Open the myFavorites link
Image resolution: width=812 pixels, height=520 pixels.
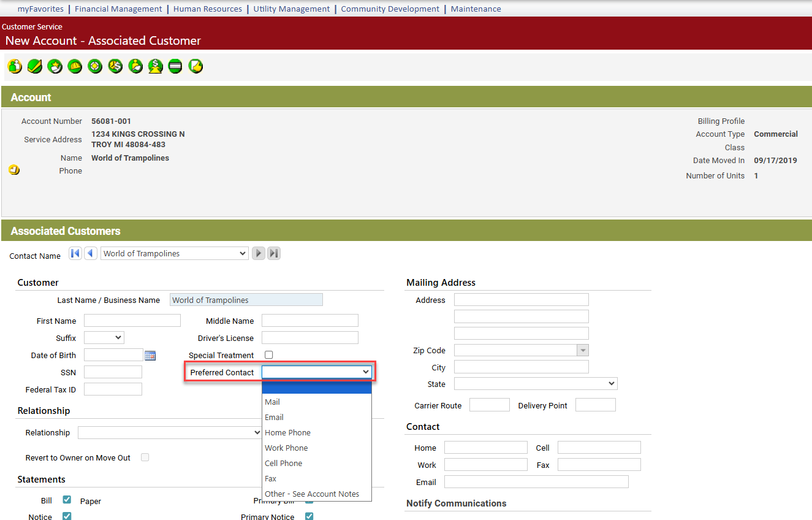click(40, 9)
